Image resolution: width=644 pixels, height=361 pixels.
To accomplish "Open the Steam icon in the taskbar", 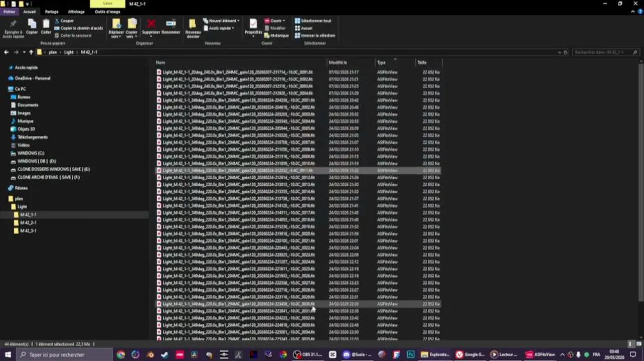I will point(165,354).
